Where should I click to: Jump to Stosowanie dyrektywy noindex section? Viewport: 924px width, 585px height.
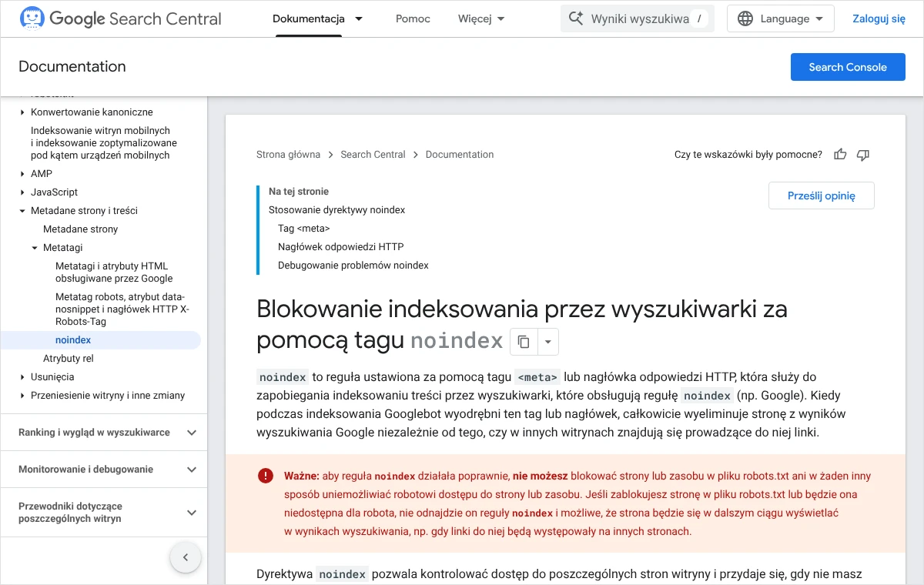(x=336, y=210)
